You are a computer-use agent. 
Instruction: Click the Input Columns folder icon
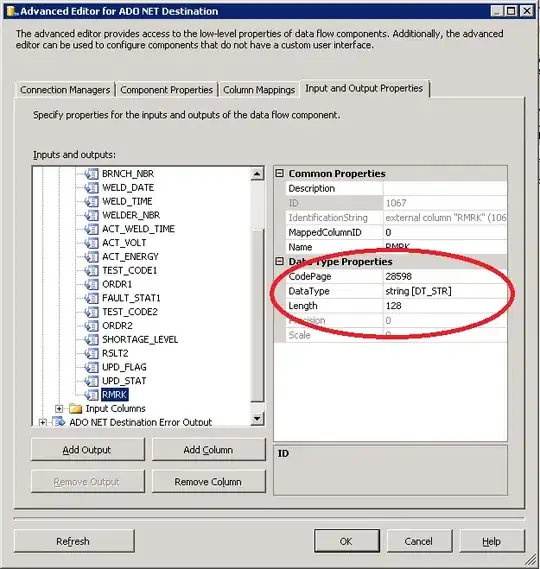point(75,409)
